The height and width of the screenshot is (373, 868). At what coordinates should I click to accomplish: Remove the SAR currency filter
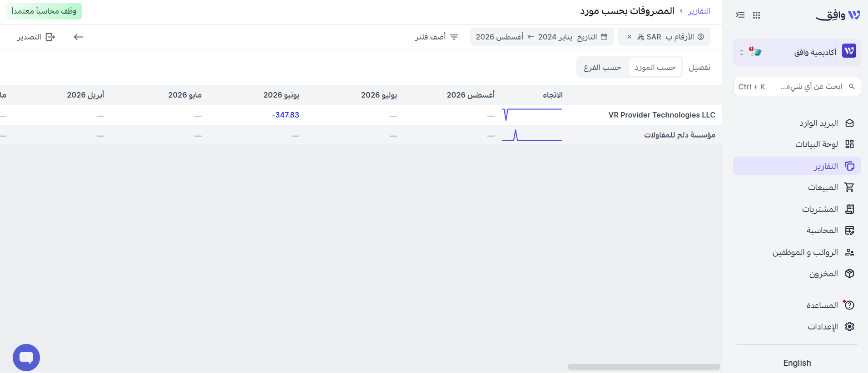click(629, 37)
